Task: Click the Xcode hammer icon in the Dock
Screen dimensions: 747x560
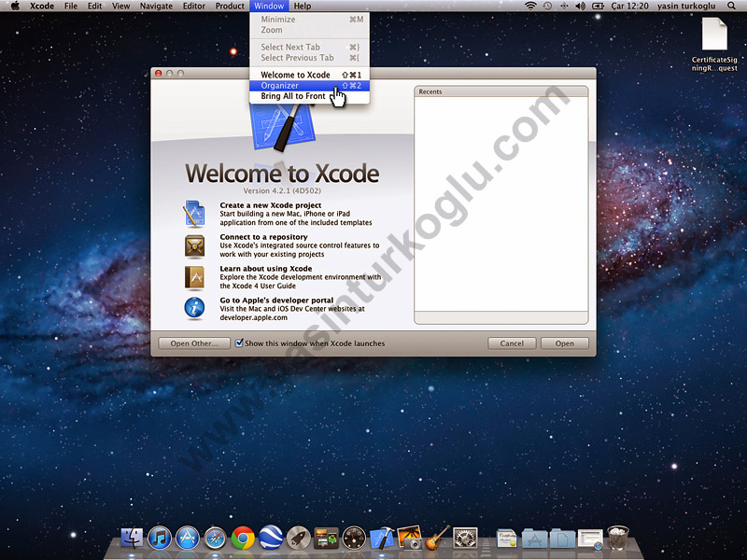Action: [x=382, y=539]
